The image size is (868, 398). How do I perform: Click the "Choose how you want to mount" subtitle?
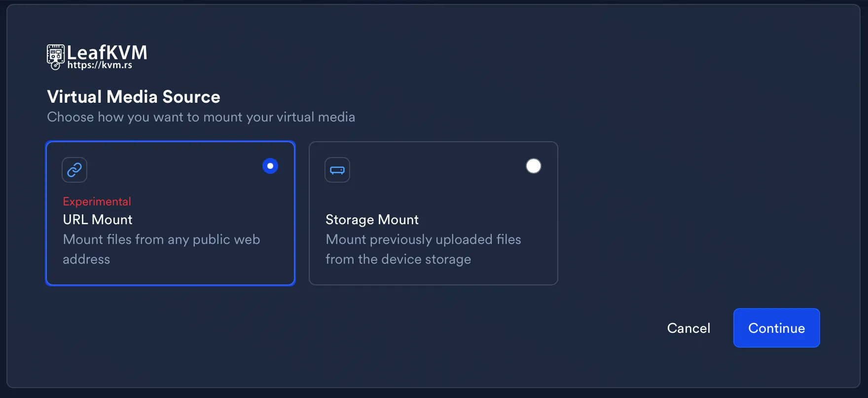[201, 117]
